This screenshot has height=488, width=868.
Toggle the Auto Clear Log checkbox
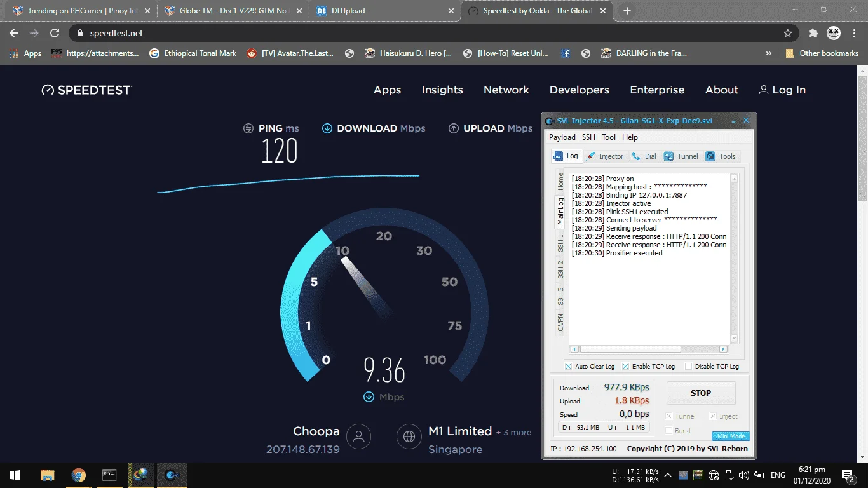pyautogui.click(x=569, y=367)
